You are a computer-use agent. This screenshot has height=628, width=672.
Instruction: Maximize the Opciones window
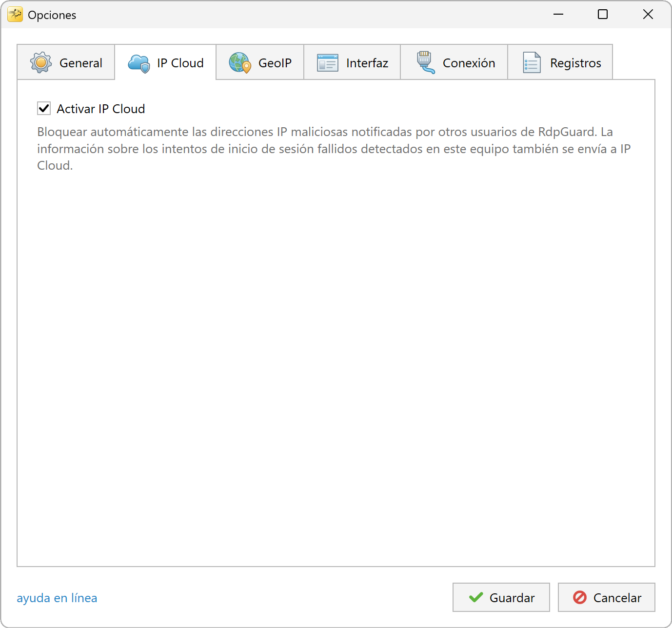tap(603, 15)
